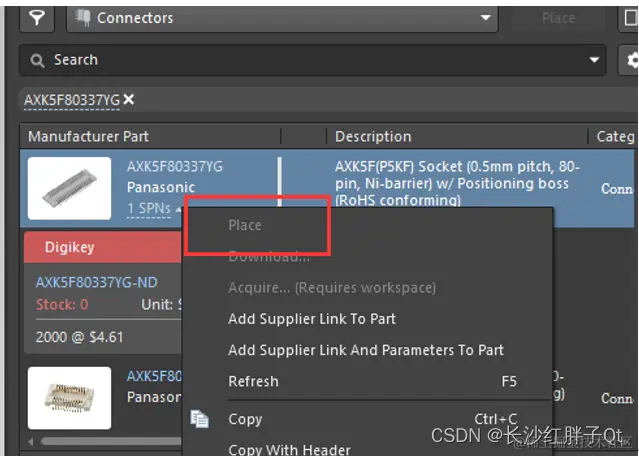This screenshot has height=456, width=639.
Task: Click the first row's description text
Action: (457, 183)
